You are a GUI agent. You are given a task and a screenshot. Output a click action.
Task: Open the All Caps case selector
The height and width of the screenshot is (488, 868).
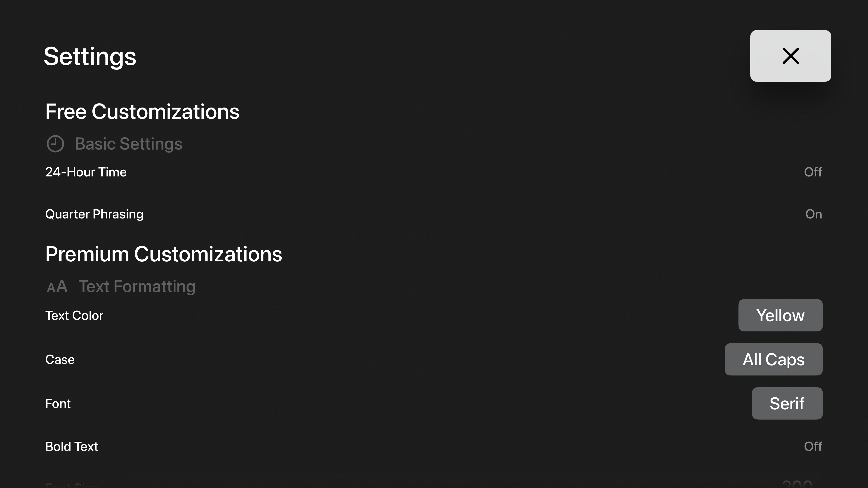click(x=773, y=359)
